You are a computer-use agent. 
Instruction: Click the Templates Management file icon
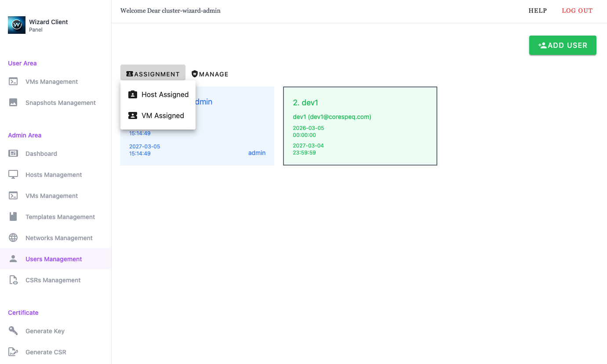(13, 217)
